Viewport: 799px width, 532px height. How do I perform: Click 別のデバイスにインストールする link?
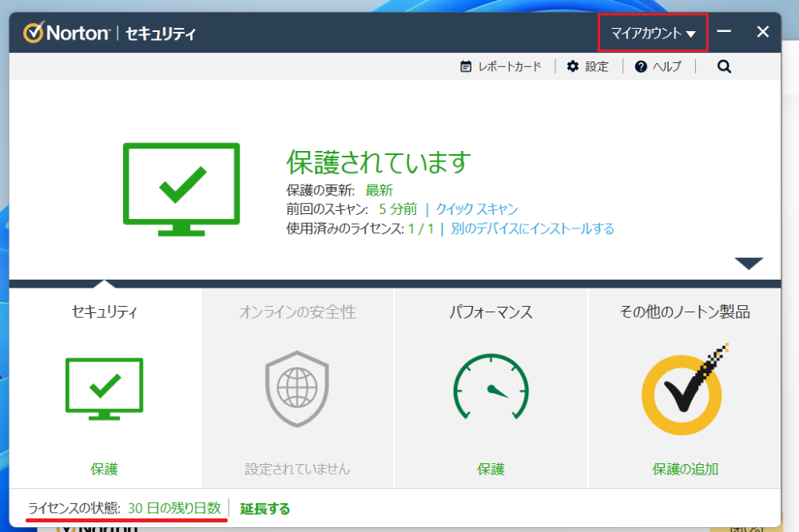(x=532, y=228)
